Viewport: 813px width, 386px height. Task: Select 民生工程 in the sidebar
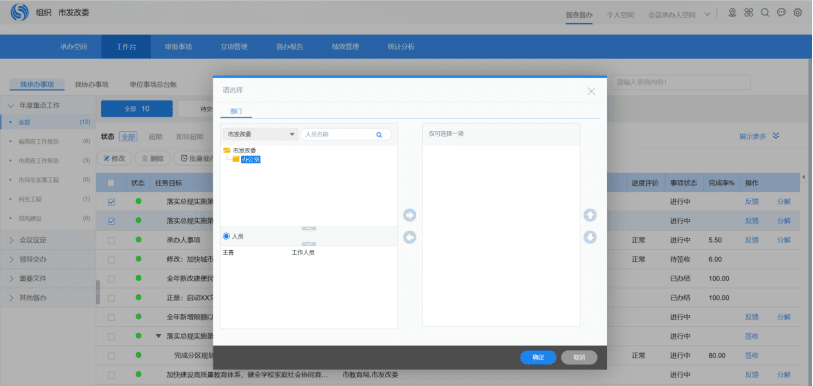[x=30, y=199]
